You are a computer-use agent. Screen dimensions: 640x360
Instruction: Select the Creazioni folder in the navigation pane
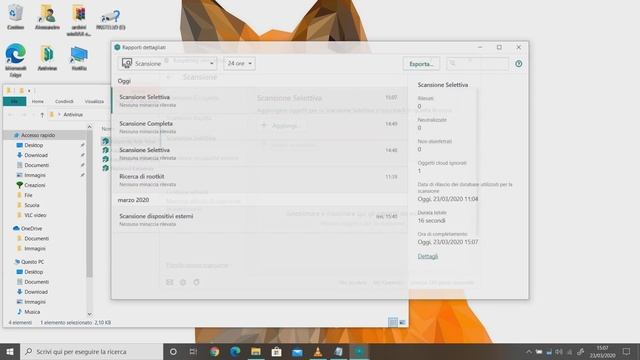(35, 185)
